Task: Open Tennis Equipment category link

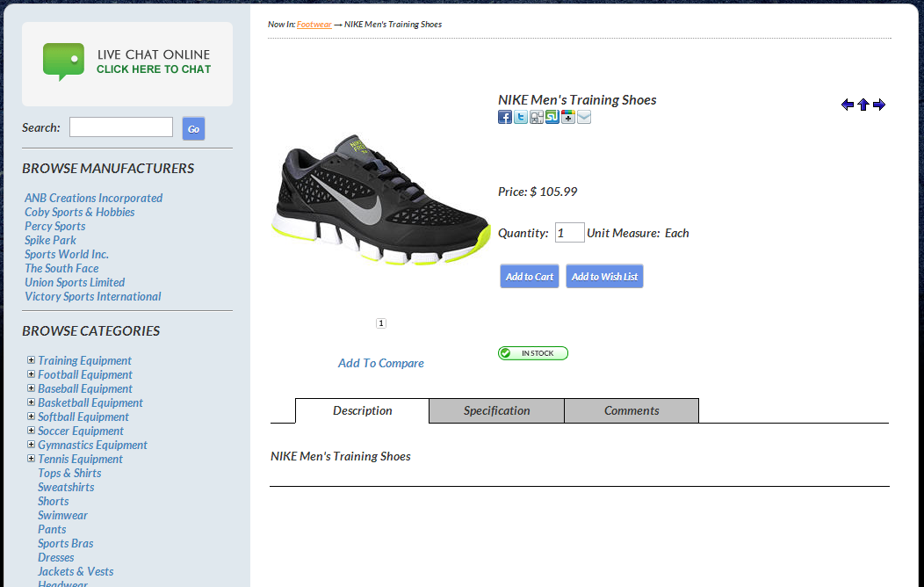Action: tap(80, 459)
